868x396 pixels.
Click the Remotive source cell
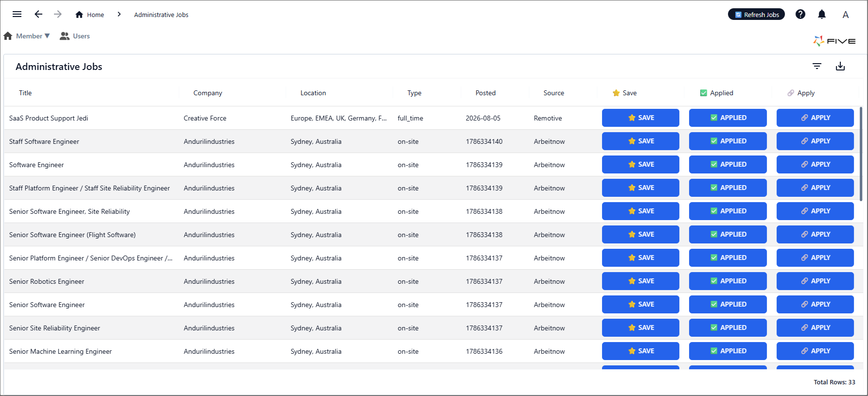point(548,118)
